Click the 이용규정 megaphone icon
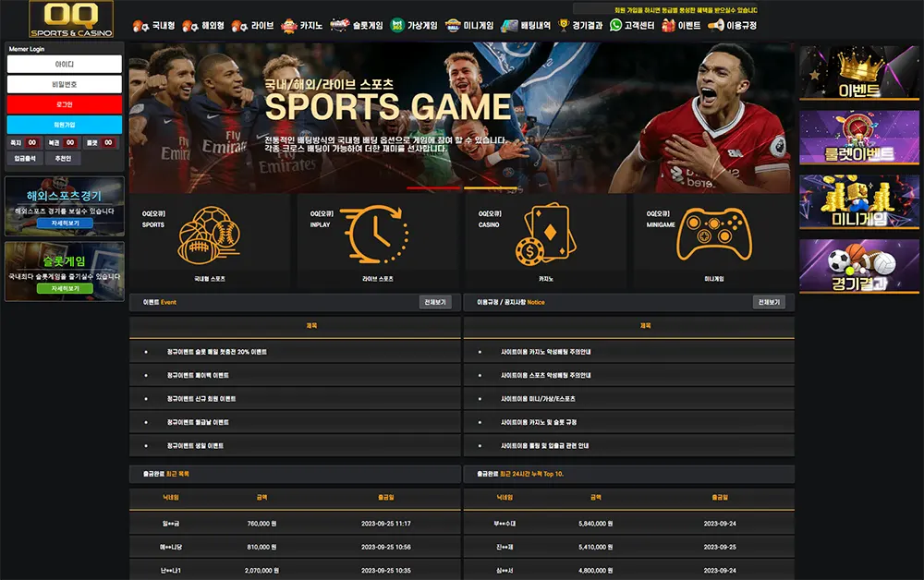The image size is (924, 580). pyautogui.click(x=715, y=25)
